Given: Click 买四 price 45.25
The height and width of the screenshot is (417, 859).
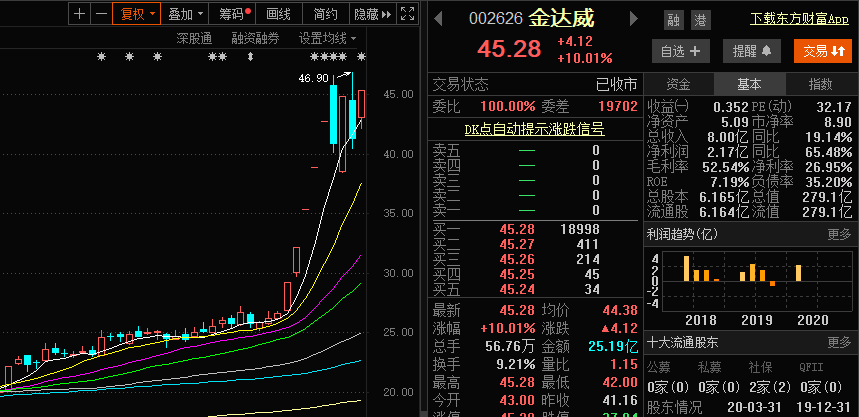Looking at the screenshot, I should (x=517, y=274).
